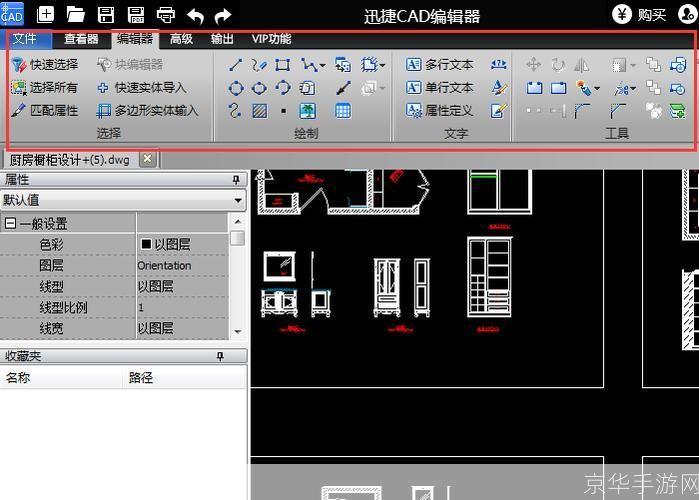Open the scissors trim tool dropdown arrow
Image resolution: width=699 pixels, height=500 pixels.
[x=633, y=88]
